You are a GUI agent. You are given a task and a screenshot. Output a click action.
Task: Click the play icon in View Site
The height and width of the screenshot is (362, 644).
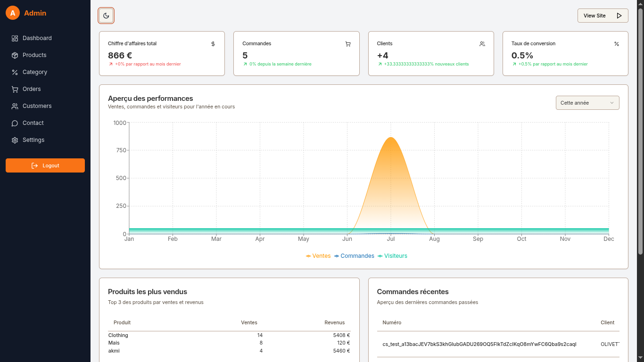(x=619, y=16)
